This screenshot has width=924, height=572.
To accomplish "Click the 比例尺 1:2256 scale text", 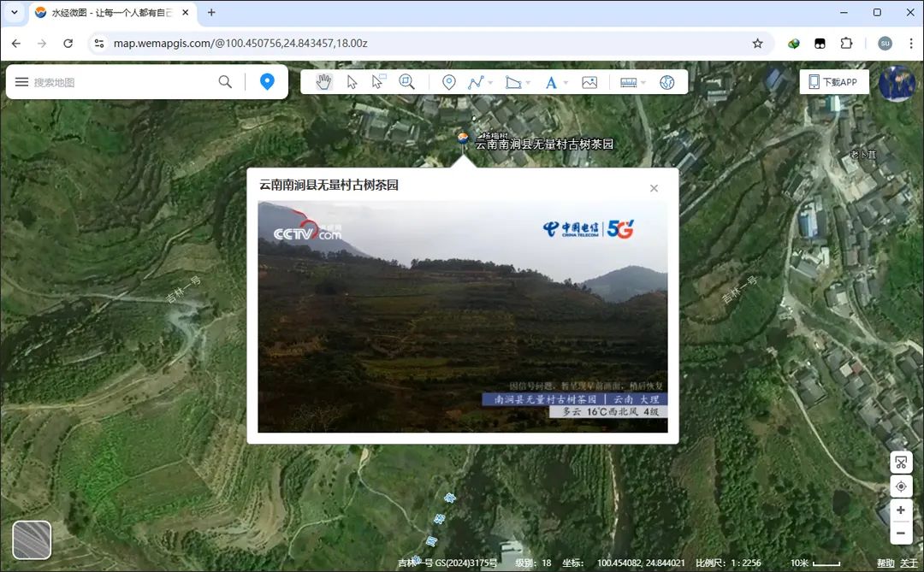I will tap(728, 563).
